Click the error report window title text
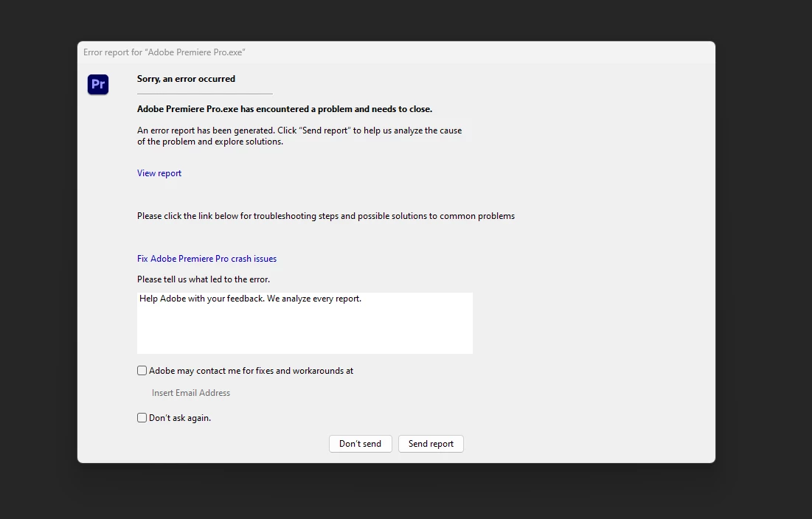This screenshot has height=519, width=812. coord(164,52)
